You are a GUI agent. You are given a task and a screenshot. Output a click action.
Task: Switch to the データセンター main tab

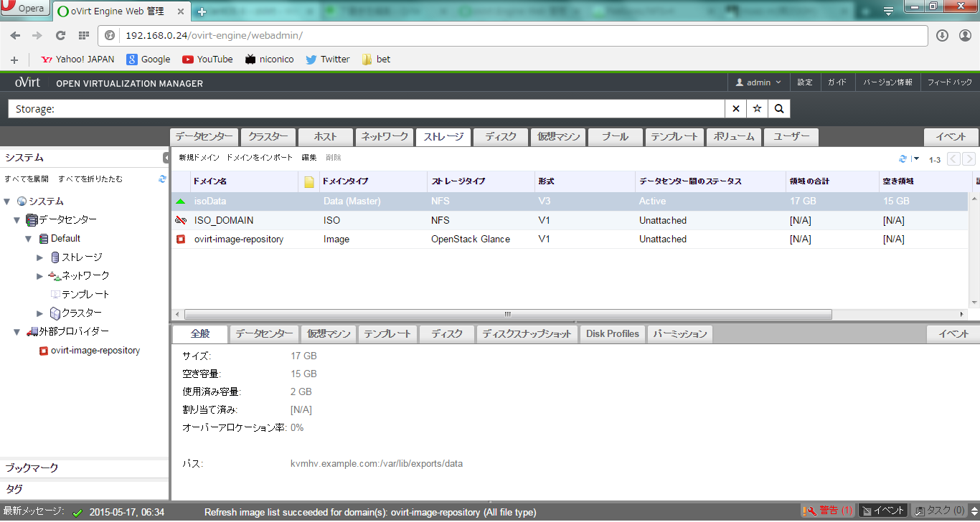tap(204, 137)
